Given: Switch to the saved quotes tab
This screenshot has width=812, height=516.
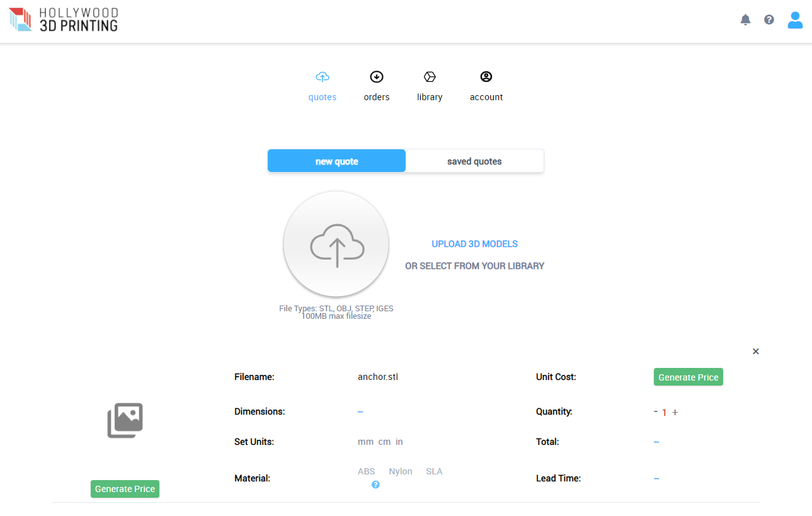Looking at the screenshot, I should (x=474, y=161).
